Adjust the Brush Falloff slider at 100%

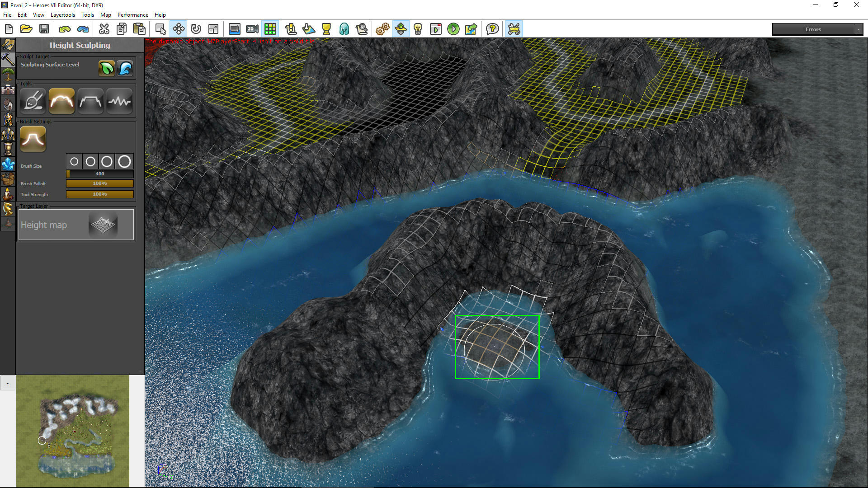click(x=100, y=183)
